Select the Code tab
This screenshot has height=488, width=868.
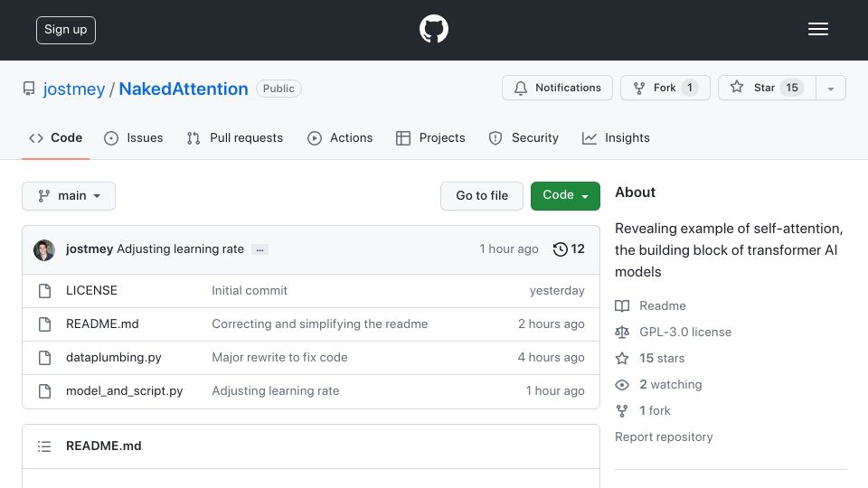click(56, 137)
